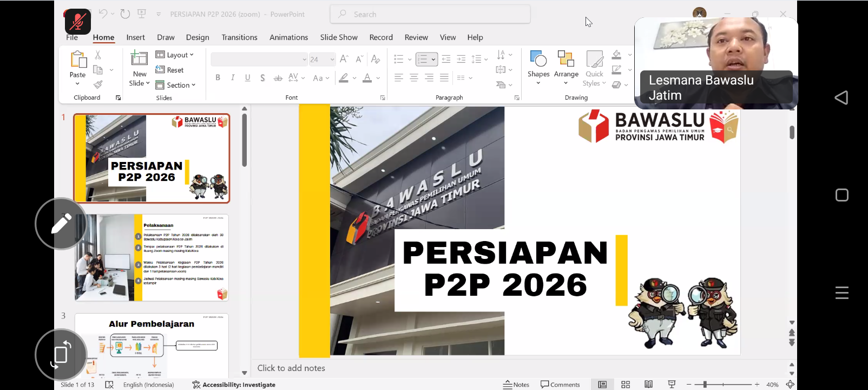Align text left
This screenshot has width=868, height=390.
pos(399,78)
